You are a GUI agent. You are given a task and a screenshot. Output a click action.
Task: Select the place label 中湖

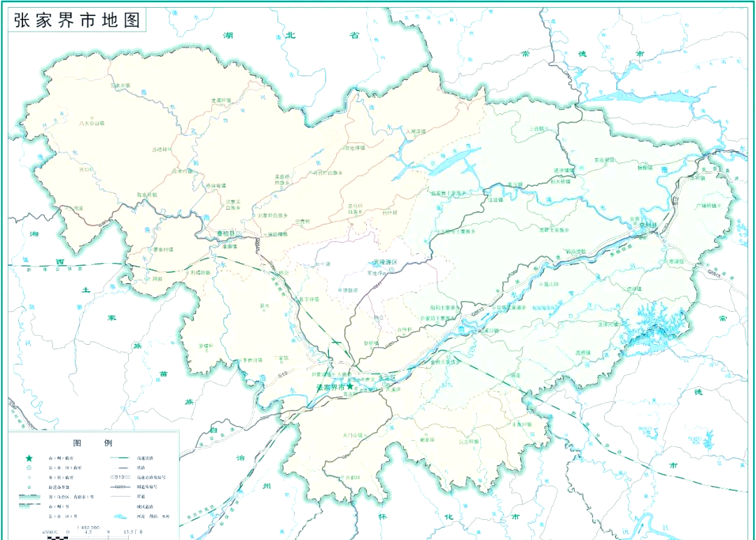[325, 264]
